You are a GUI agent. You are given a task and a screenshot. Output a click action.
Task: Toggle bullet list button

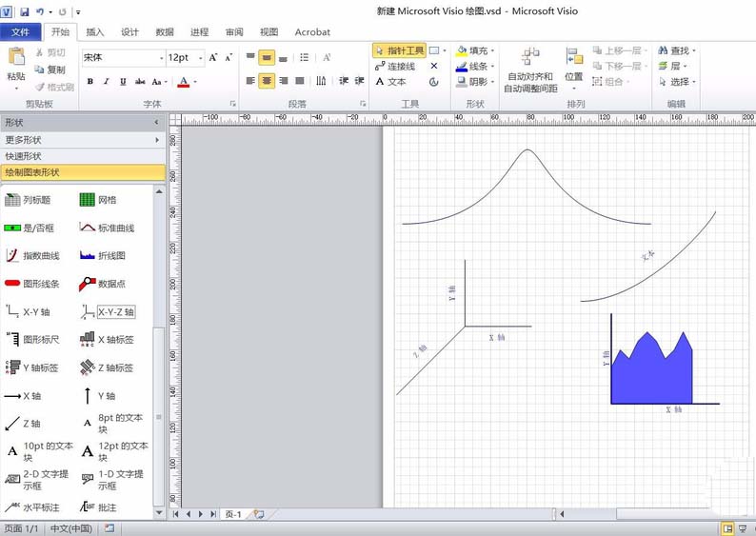[x=305, y=57]
